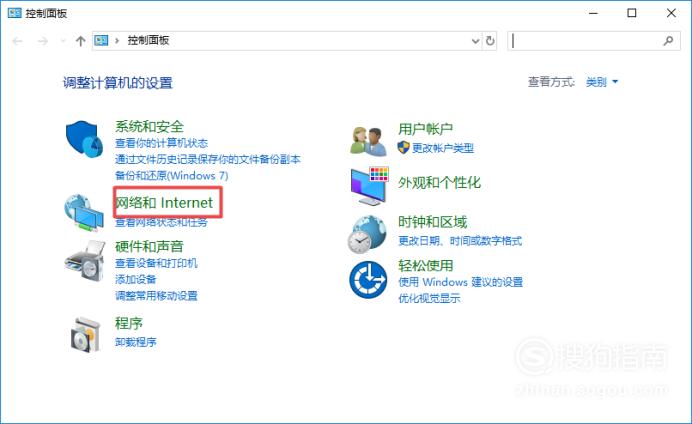
Task: Open the 用户帐户 people icon
Action: [369, 141]
